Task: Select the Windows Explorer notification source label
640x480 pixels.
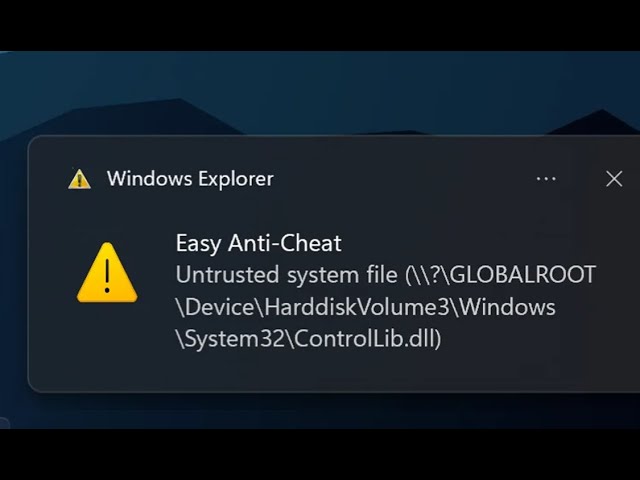Action: (x=190, y=179)
